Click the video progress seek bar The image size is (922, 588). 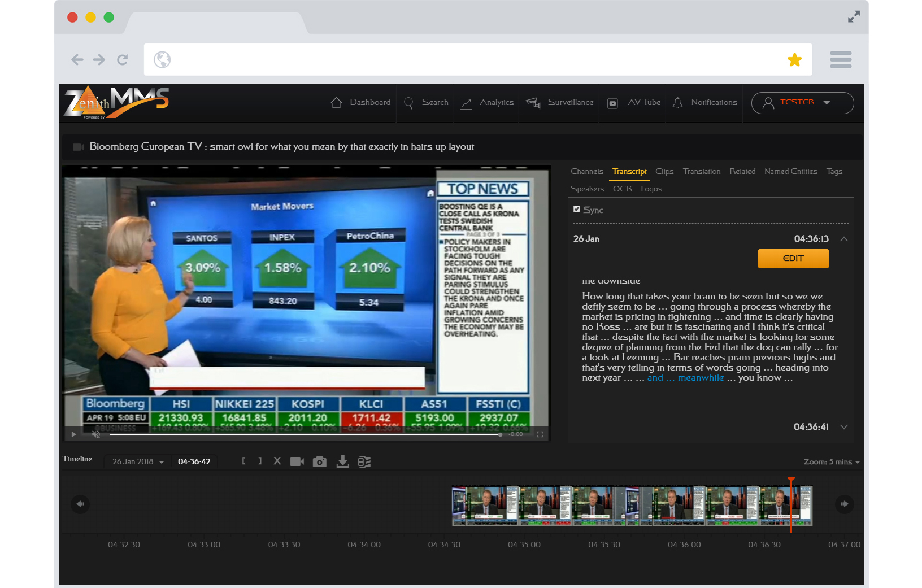coord(305,434)
